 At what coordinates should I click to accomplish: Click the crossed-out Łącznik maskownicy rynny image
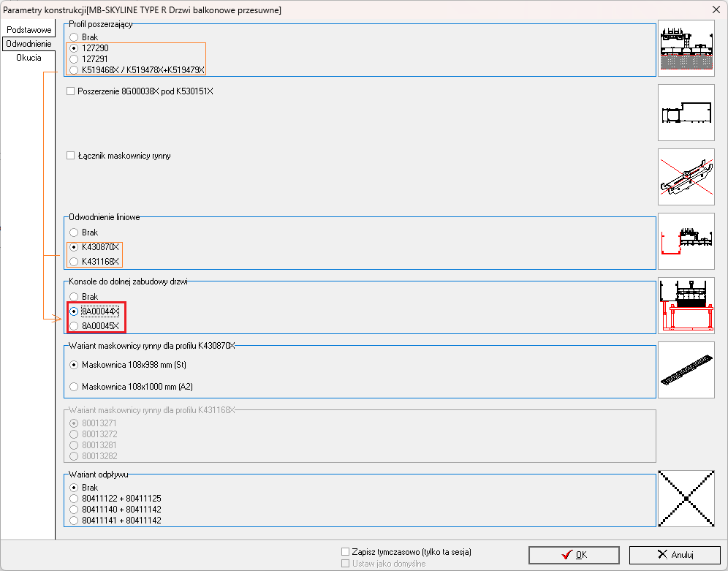[x=686, y=177]
